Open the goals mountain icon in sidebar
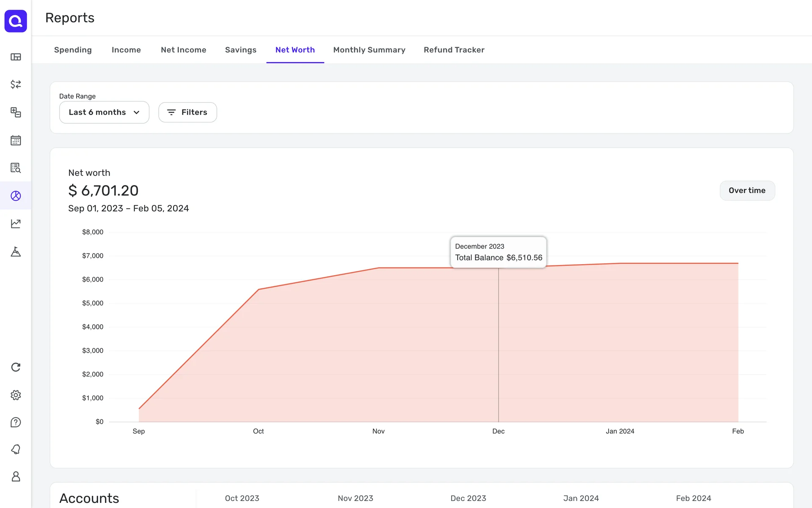 16,252
